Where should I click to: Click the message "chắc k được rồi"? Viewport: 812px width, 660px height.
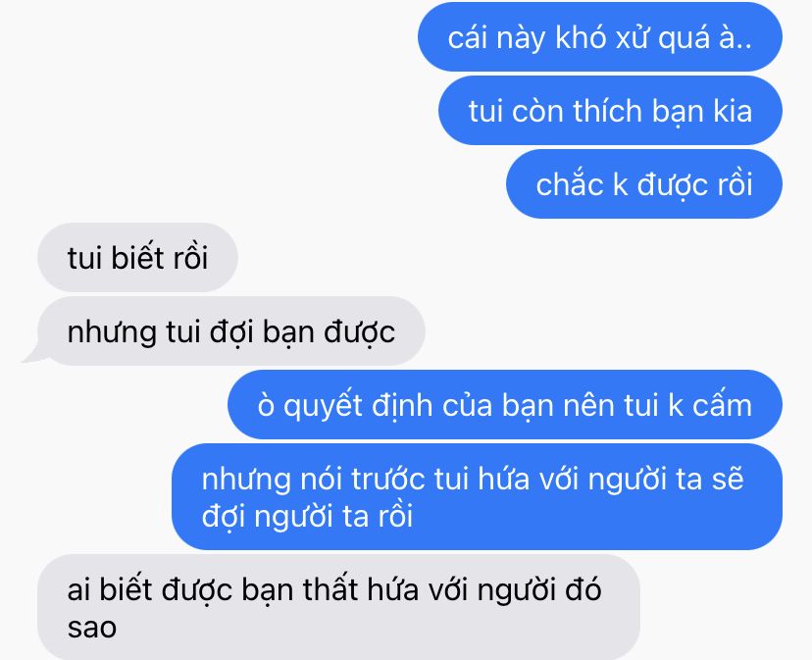tap(643, 184)
